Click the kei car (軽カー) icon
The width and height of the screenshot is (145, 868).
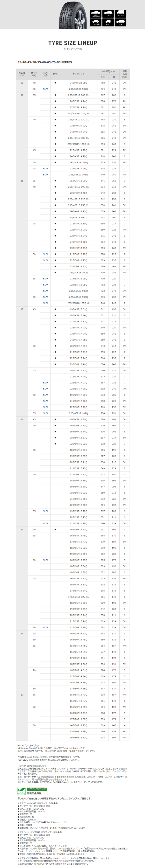108,22
